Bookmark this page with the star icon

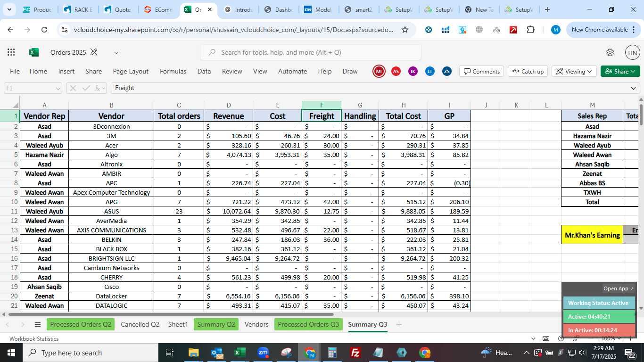(x=405, y=30)
